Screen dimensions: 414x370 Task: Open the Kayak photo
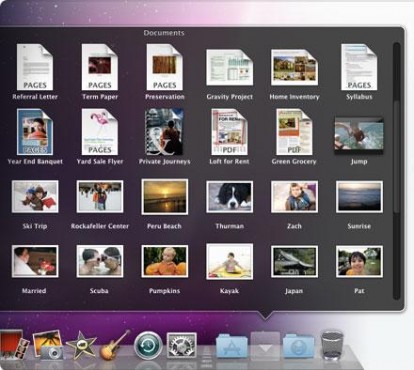[x=229, y=261]
